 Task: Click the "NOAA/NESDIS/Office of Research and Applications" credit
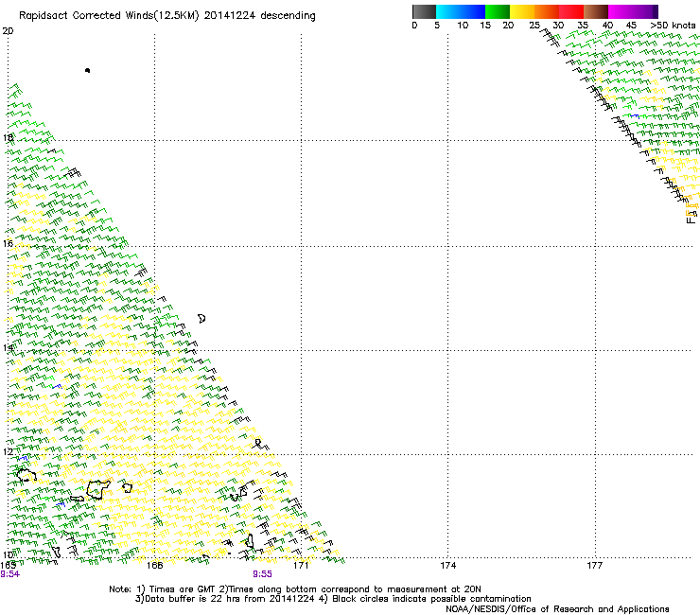[557, 609]
